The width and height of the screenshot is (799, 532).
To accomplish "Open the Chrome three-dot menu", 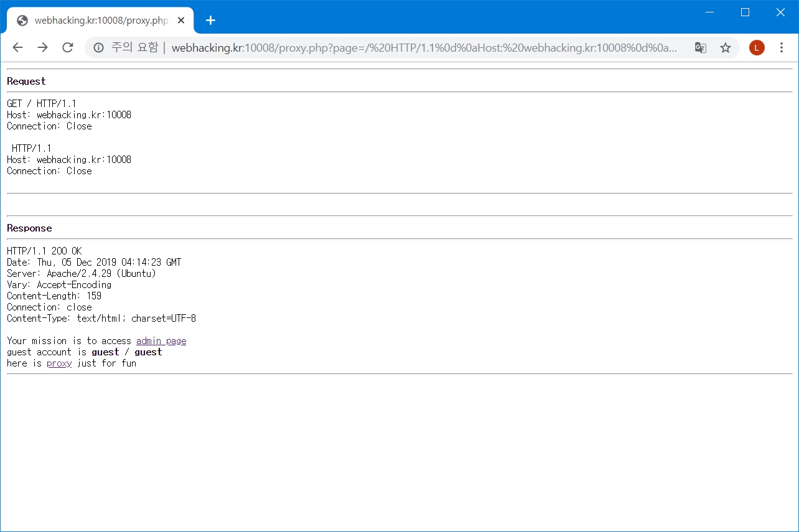I will (x=782, y=48).
